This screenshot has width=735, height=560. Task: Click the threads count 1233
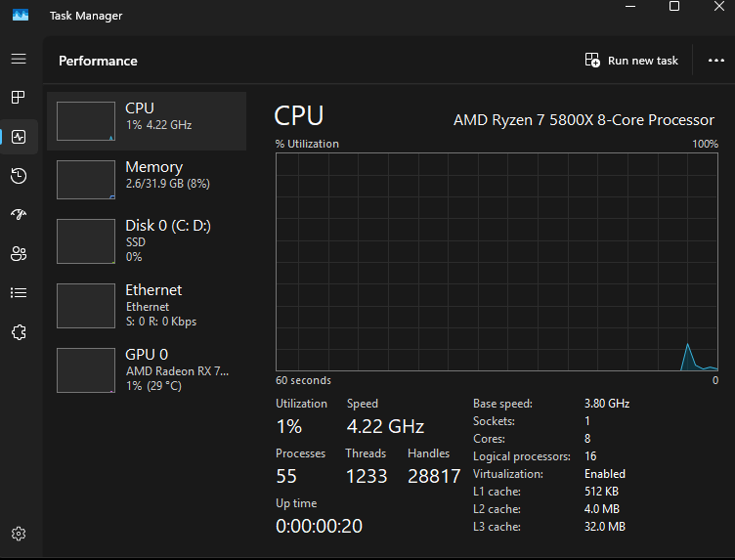tap(367, 477)
